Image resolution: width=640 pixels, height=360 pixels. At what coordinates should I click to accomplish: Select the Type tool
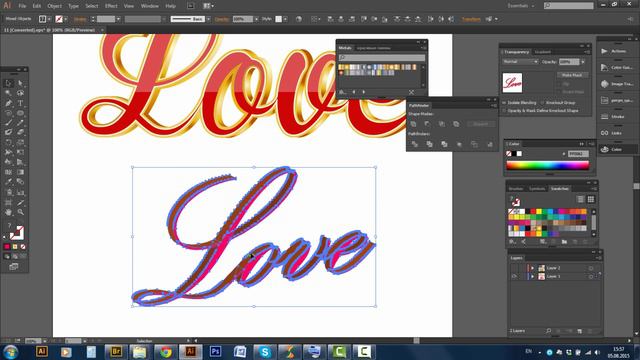point(20,103)
